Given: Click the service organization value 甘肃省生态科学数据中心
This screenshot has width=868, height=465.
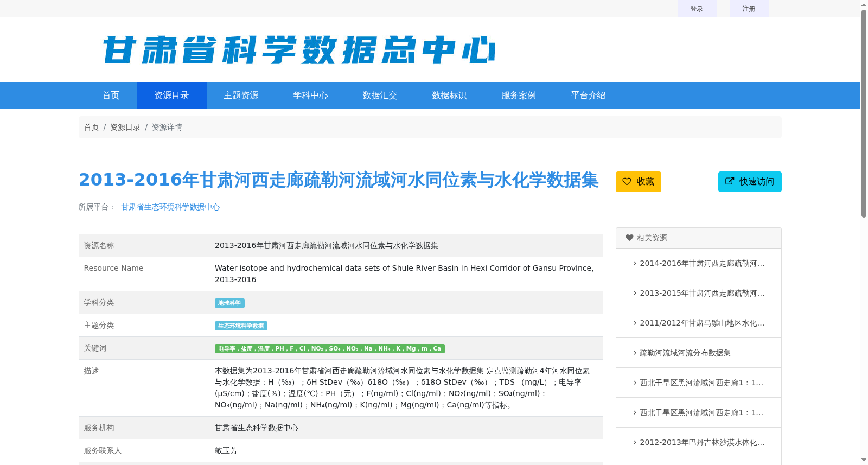Looking at the screenshot, I should click(257, 428).
